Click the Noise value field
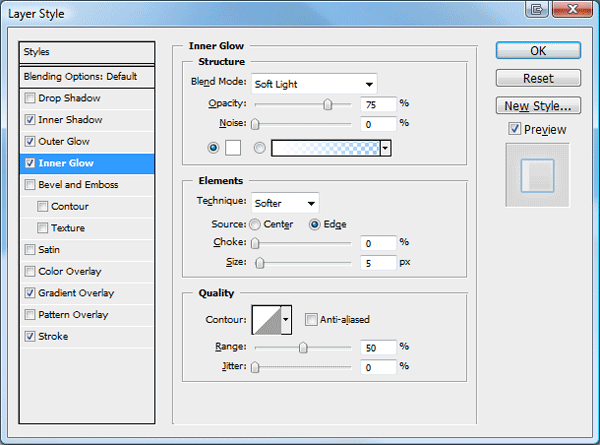This screenshot has height=445, width=600. (x=378, y=124)
